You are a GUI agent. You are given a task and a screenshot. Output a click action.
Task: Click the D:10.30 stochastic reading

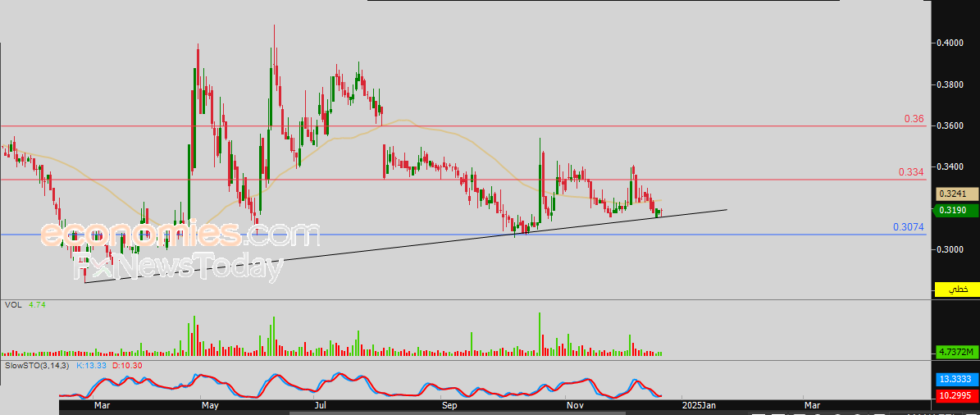pos(127,364)
